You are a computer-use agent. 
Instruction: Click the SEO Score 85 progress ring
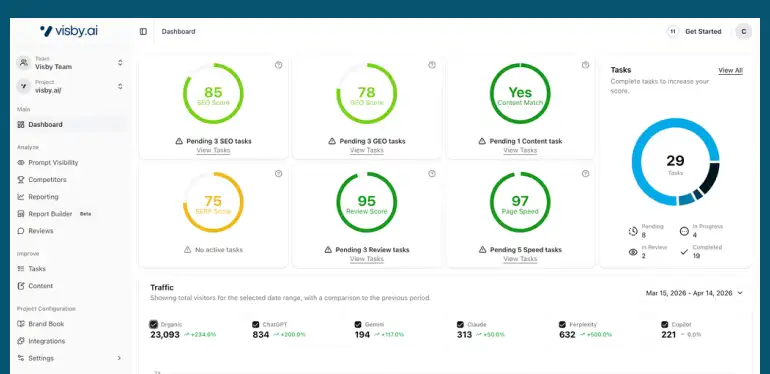(x=213, y=93)
